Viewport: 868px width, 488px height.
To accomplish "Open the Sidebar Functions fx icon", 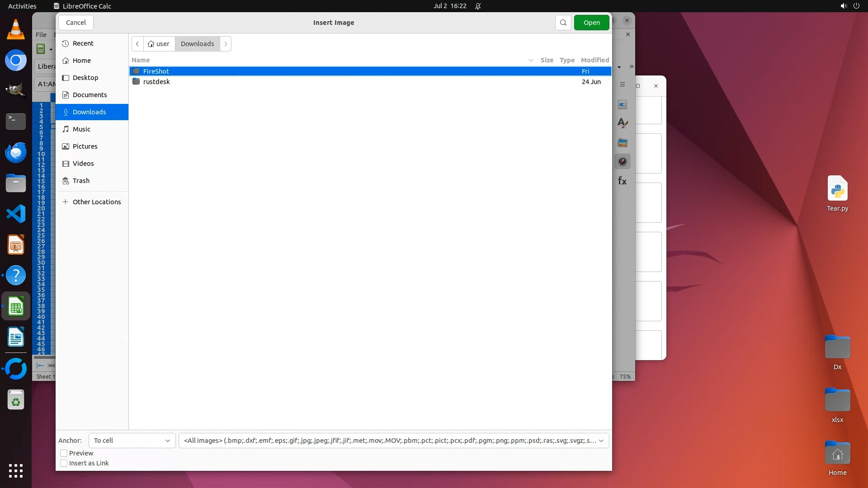I will pos(623,181).
